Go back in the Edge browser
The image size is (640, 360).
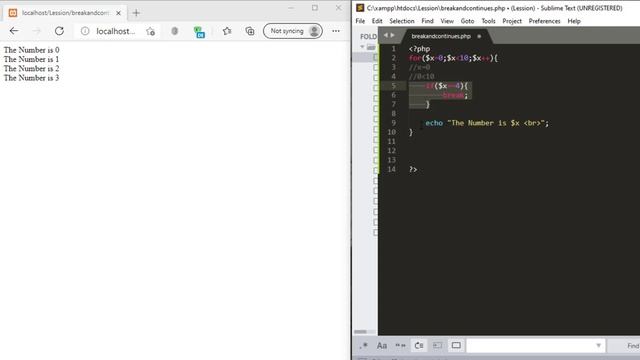(14, 31)
